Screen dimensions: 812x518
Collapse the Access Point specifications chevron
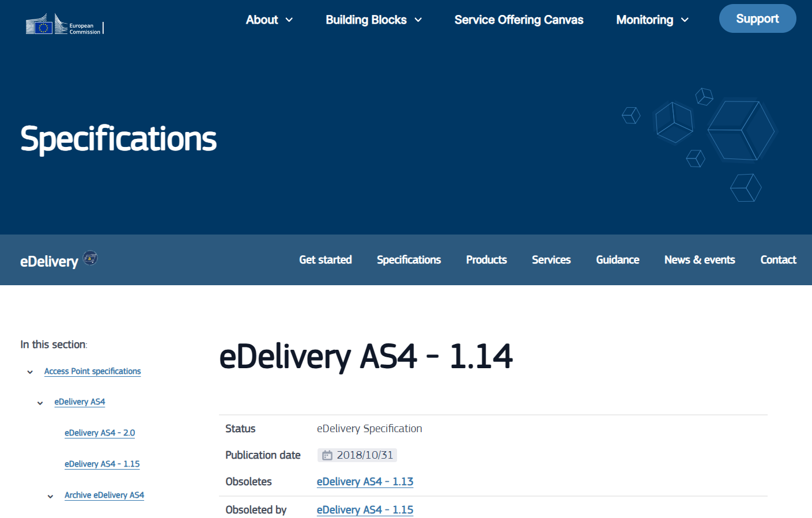tap(30, 372)
